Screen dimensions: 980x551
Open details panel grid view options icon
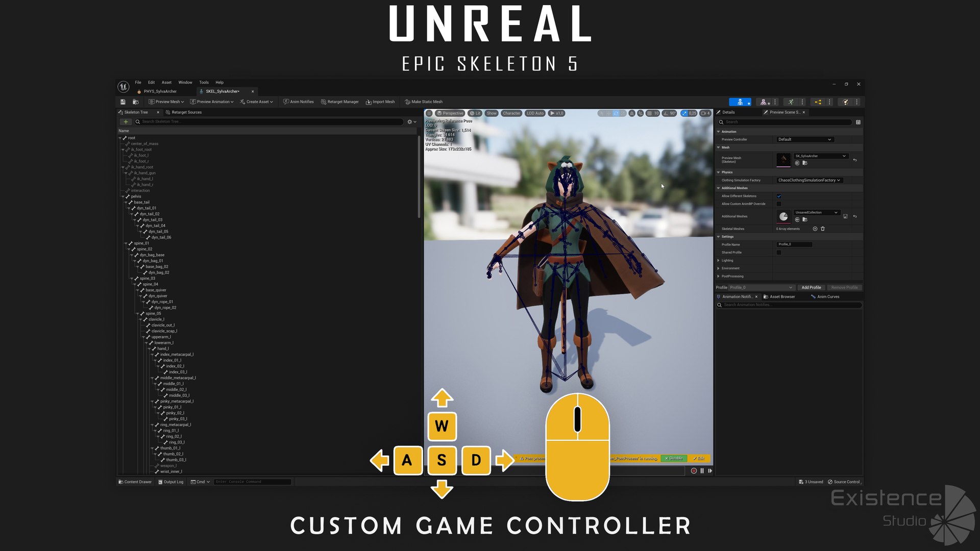(858, 122)
